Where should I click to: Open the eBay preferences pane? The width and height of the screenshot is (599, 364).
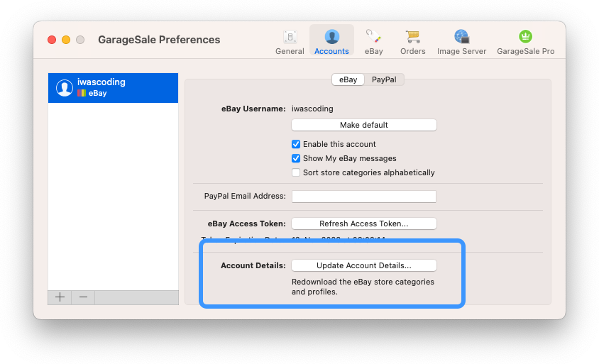coord(373,42)
